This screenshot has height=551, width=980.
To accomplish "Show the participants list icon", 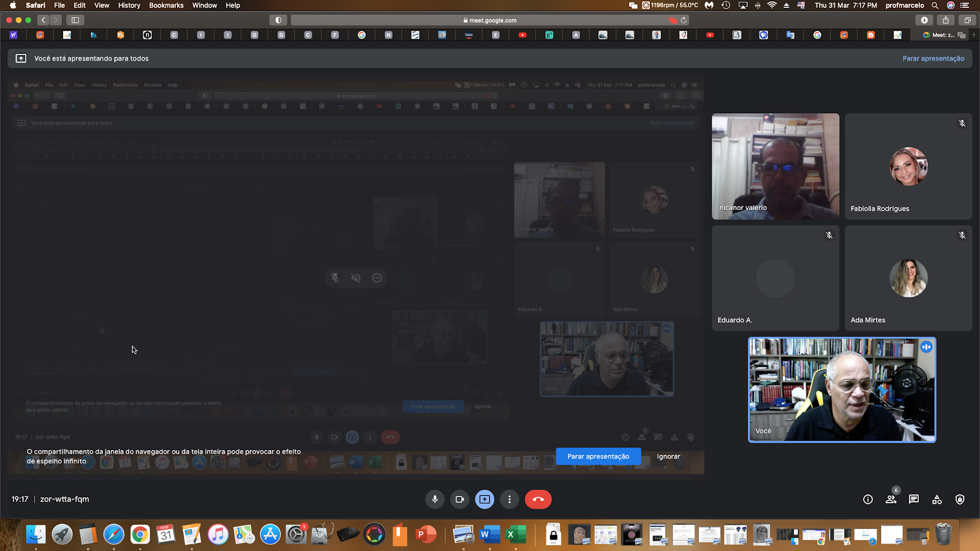I will pyautogui.click(x=891, y=500).
